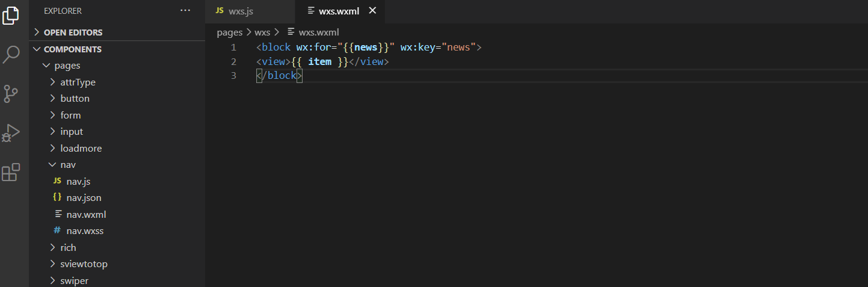Click the wx:key attribute in code

pyautogui.click(x=420, y=47)
